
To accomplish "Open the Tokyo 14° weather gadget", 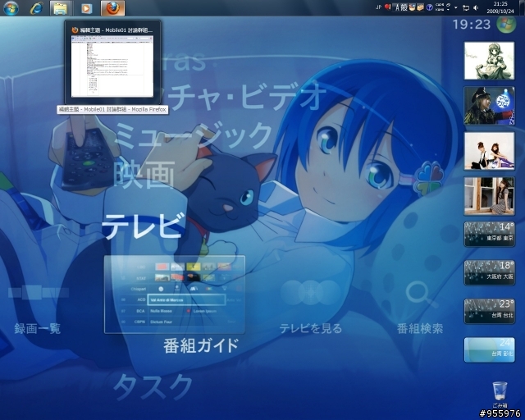I will [489, 234].
